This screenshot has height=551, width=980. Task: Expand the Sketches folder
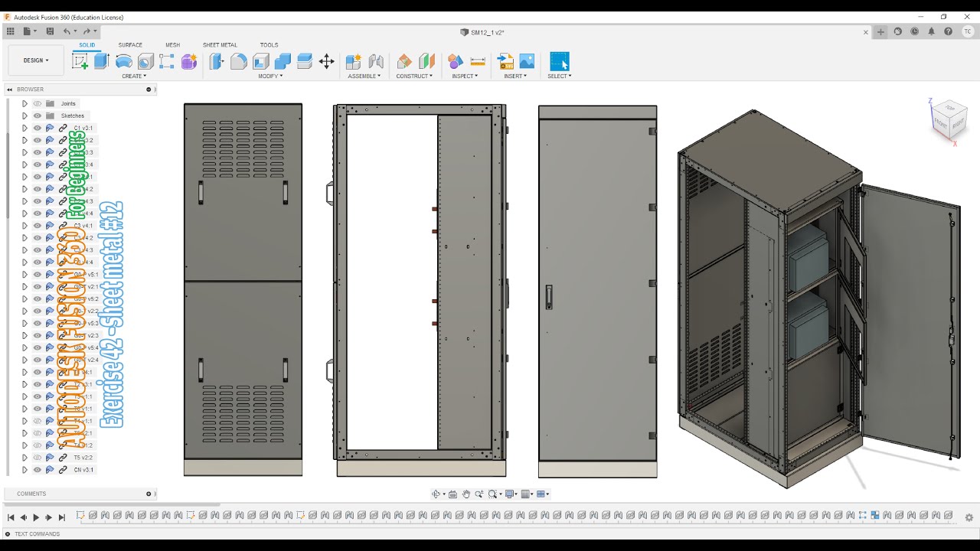click(x=24, y=116)
